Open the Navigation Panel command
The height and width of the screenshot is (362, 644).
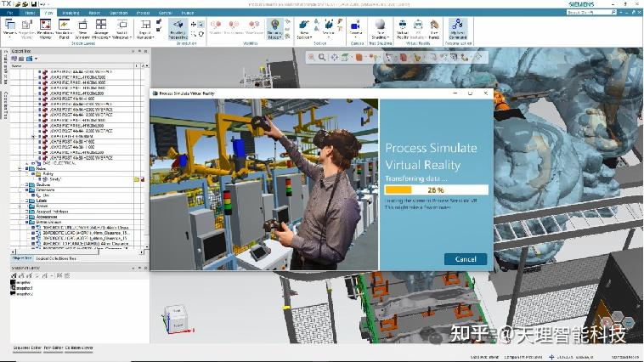(x=64, y=28)
